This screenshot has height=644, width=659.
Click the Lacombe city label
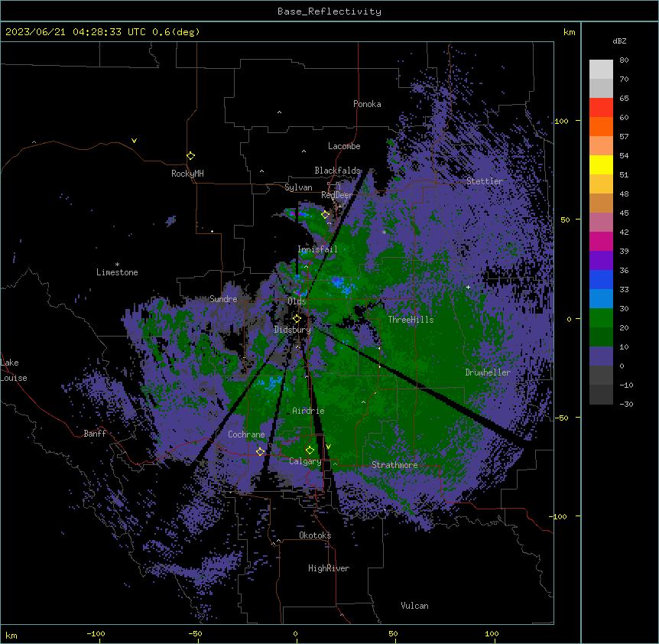pyautogui.click(x=344, y=146)
